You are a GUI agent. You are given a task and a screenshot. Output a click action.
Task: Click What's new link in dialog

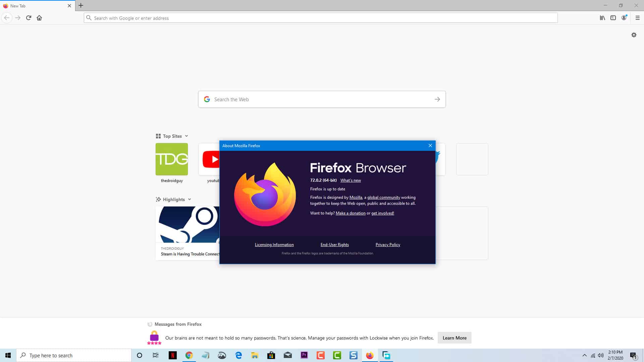(350, 180)
